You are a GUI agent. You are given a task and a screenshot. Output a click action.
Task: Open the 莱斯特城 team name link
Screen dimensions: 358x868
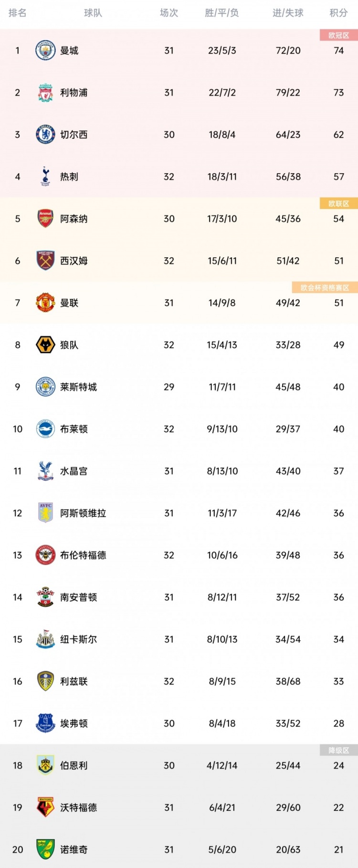[x=78, y=387]
